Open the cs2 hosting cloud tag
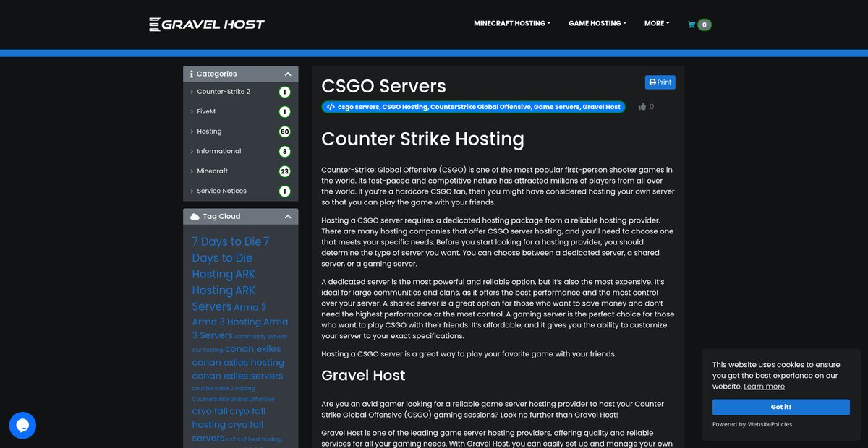 click(x=208, y=350)
